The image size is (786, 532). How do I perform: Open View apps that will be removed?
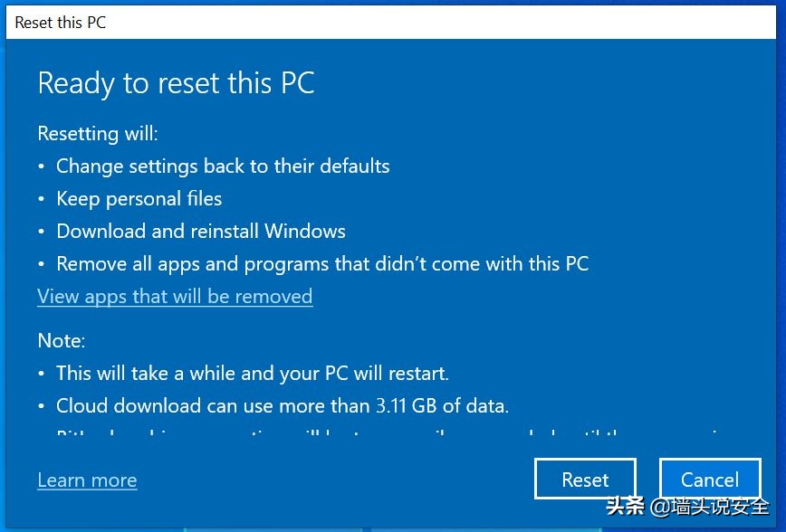pos(175,296)
